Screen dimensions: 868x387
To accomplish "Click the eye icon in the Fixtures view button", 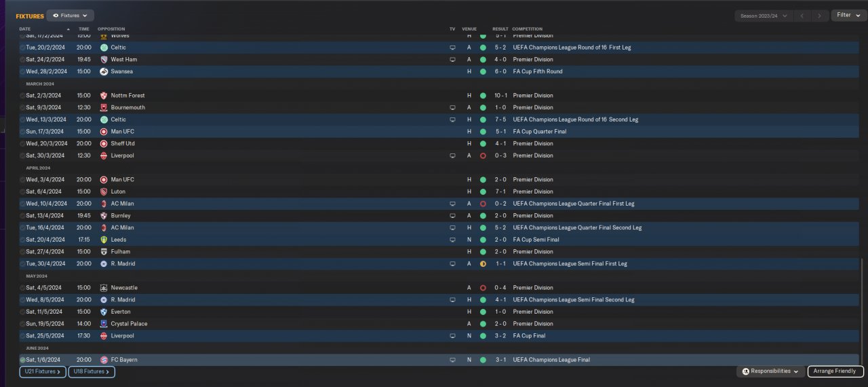I will tap(56, 15).
